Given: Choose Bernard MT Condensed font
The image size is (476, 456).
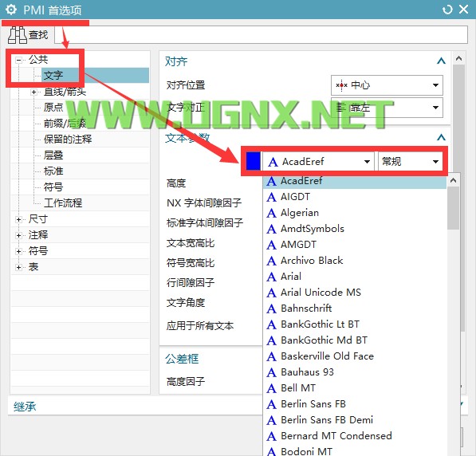Looking at the screenshot, I should (x=355, y=436).
